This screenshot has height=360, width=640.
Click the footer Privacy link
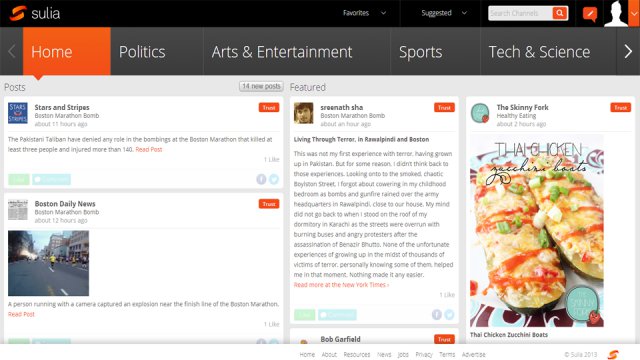(424, 355)
